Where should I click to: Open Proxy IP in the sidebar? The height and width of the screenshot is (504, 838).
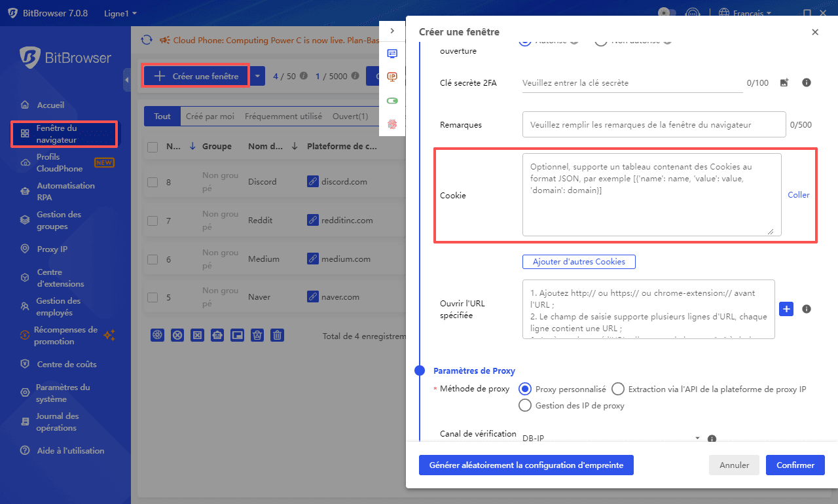52,249
